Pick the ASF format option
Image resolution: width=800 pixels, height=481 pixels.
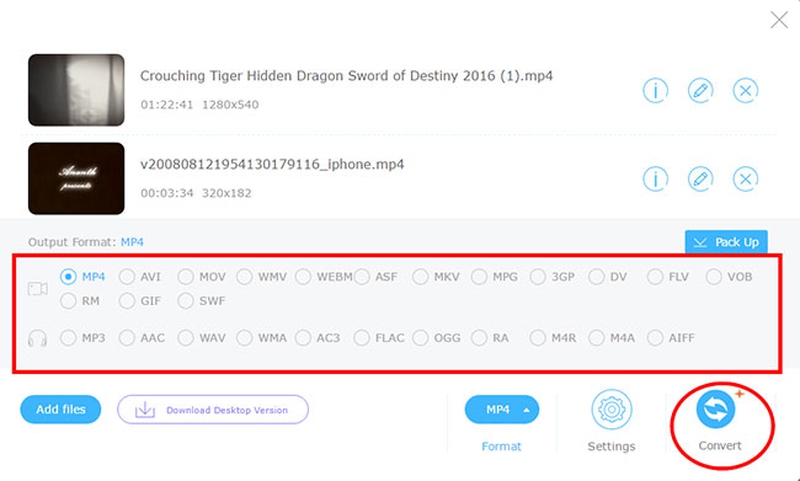(x=362, y=277)
